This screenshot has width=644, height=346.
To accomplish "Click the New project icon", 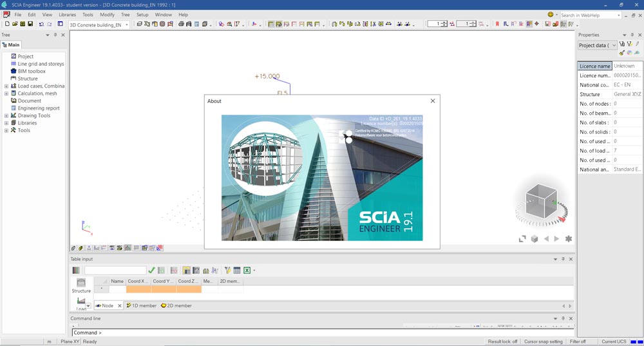I will click(x=7, y=24).
